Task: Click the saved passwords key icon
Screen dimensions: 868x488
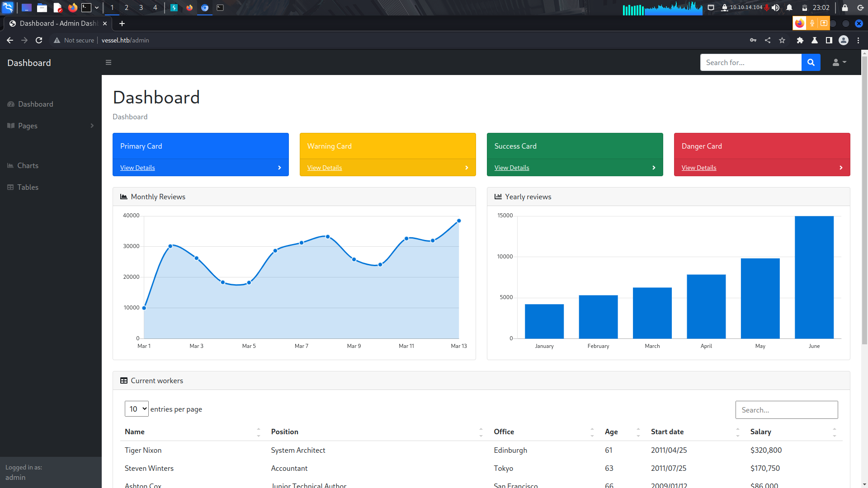Action: point(753,40)
